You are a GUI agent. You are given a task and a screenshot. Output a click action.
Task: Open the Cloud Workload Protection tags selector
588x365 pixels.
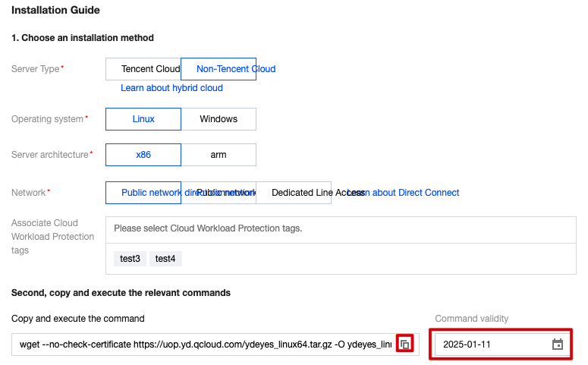pyautogui.click(x=341, y=228)
